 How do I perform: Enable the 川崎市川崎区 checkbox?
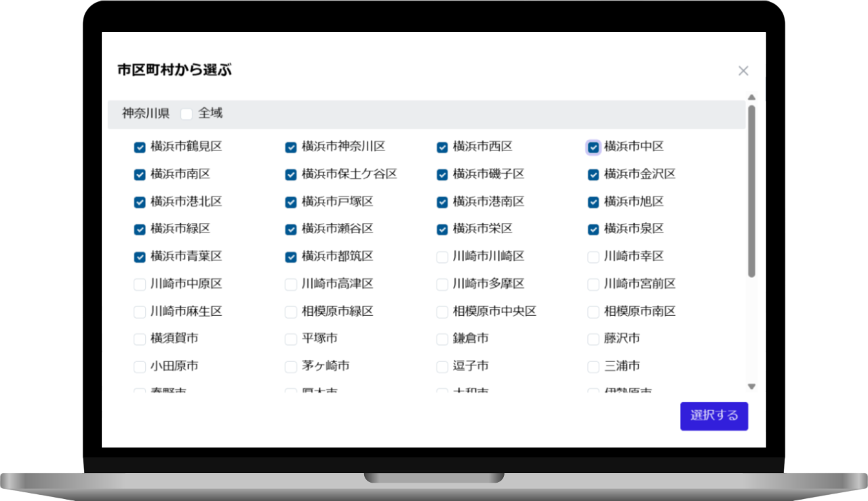pos(442,257)
